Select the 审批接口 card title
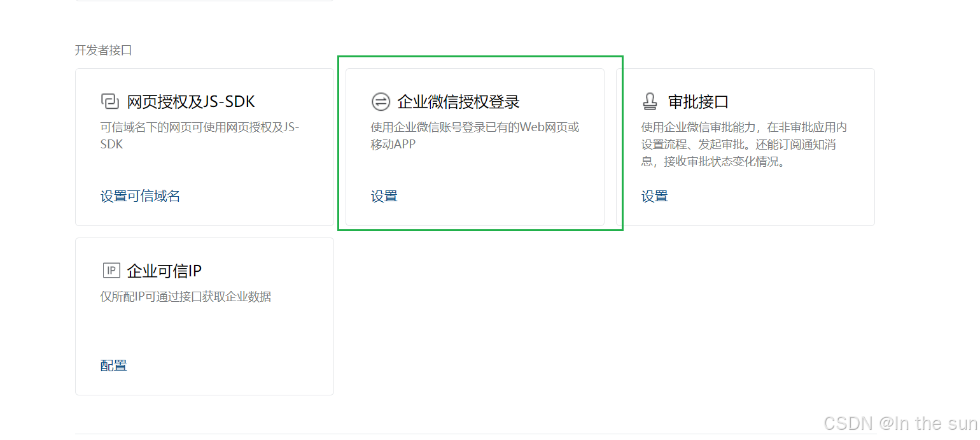This screenshot has height=440, width=980. [698, 102]
